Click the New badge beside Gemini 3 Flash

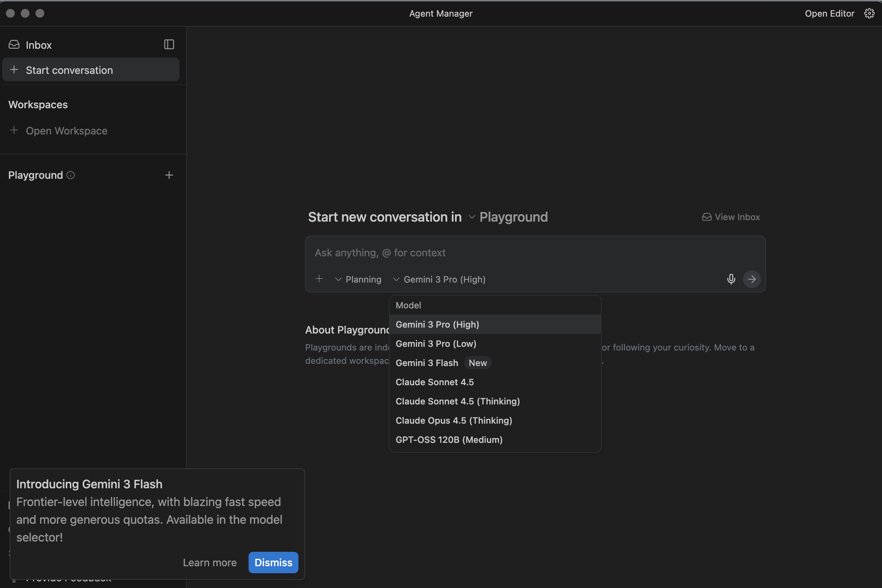477,363
